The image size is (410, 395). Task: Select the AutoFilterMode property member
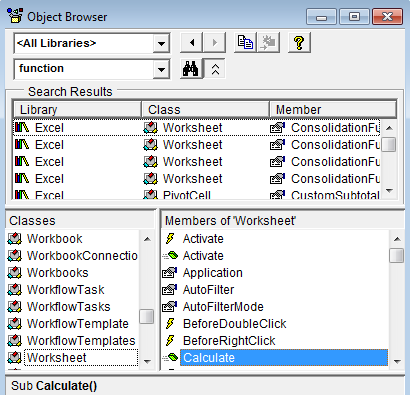[x=223, y=307]
